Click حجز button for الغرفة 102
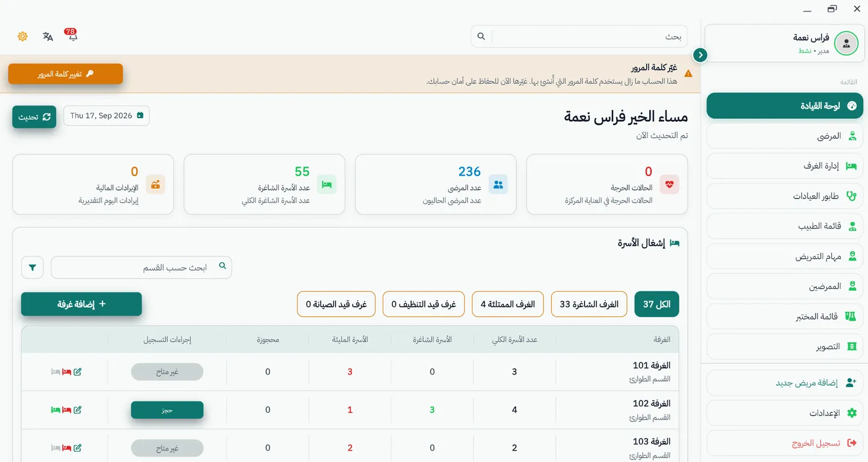 tap(167, 410)
